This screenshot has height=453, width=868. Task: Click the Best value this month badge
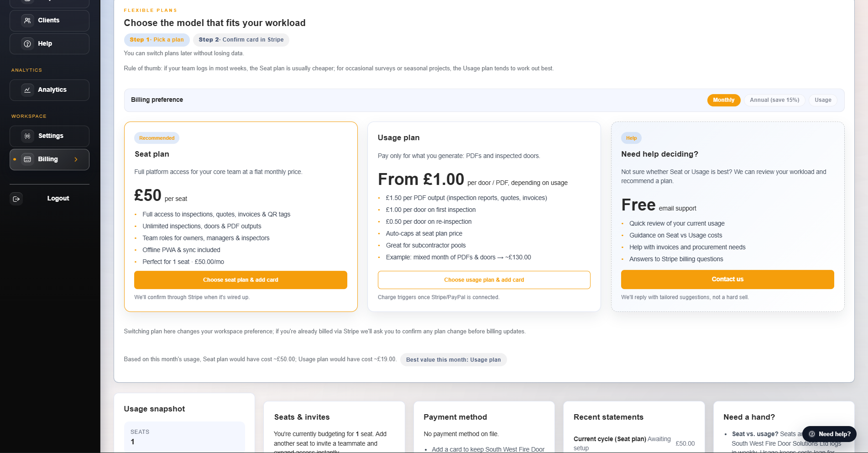click(x=453, y=360)
